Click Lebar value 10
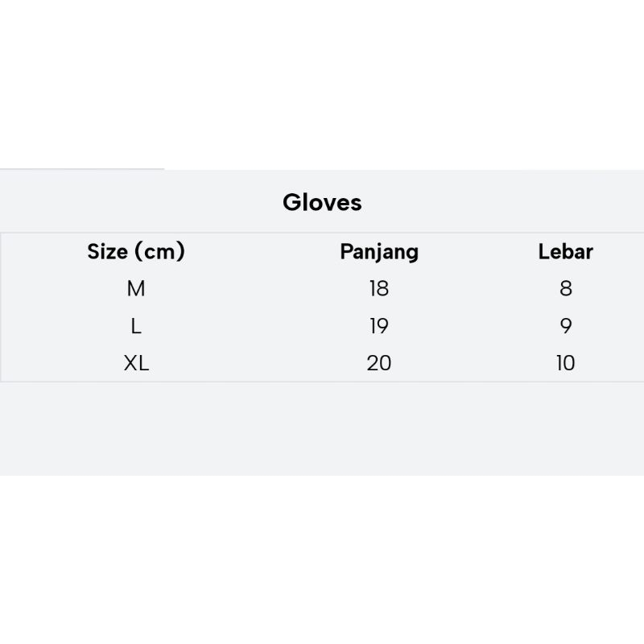The height and width of the screenshot is (644, 644). 565,363
